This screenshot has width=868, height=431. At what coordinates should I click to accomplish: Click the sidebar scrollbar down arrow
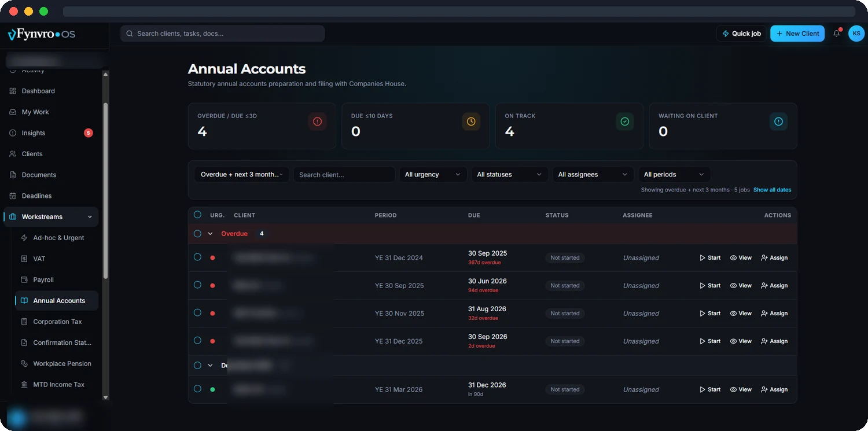click(105, 397)
